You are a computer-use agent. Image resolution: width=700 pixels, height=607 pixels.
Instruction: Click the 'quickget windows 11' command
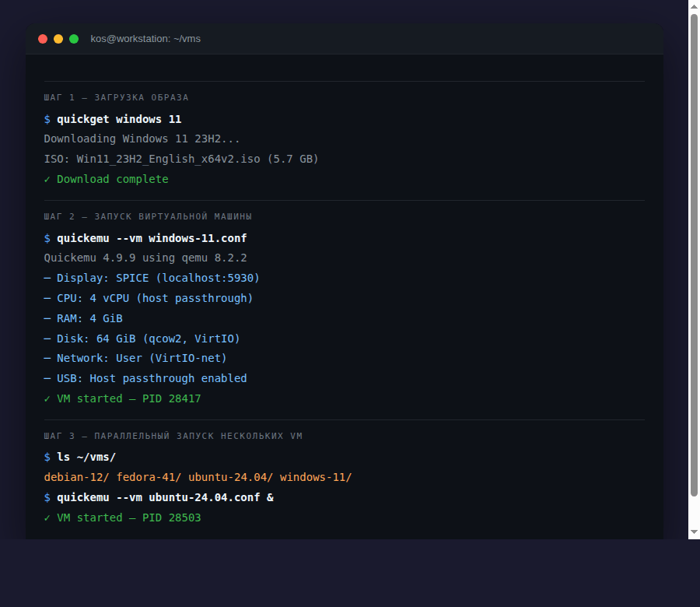click(x=119, y=119)
